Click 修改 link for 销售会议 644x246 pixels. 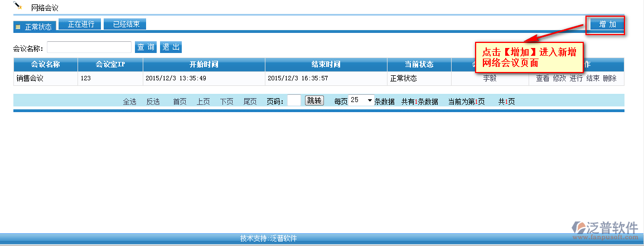click(x=559, y=79)
